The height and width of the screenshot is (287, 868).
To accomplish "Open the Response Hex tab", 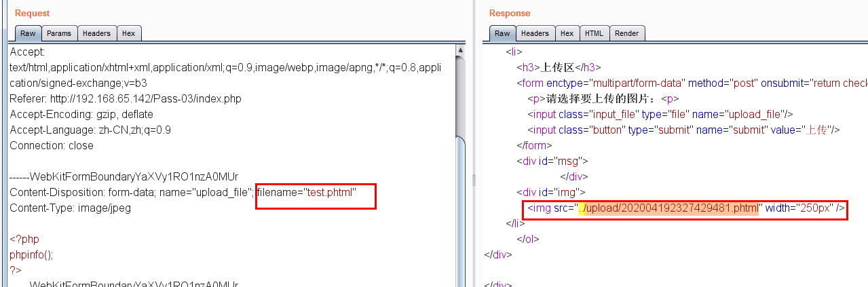I will coord(567,33).
